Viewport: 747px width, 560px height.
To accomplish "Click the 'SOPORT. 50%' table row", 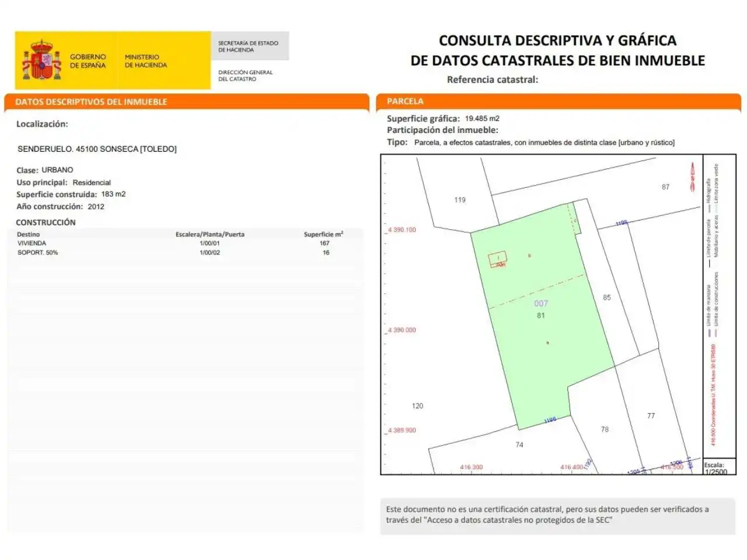I will pos(184,253).
